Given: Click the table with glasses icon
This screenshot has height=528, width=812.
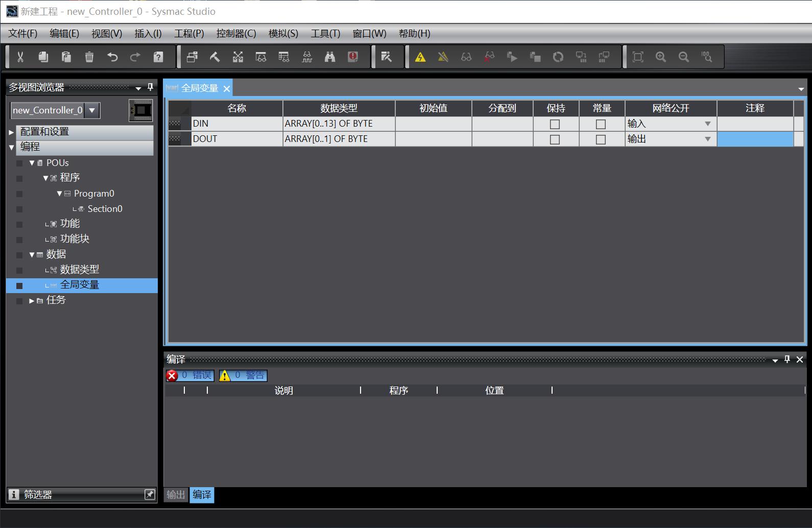Looking at the screenshot, I should tap(284, 57).
